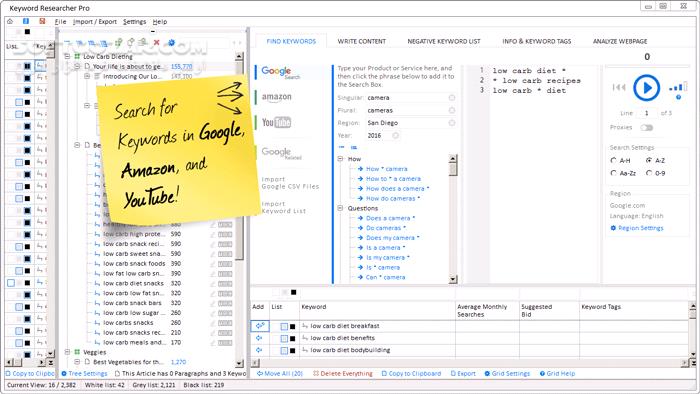Click the Region Settings link
700x394 pixels.
coord(637,228)
